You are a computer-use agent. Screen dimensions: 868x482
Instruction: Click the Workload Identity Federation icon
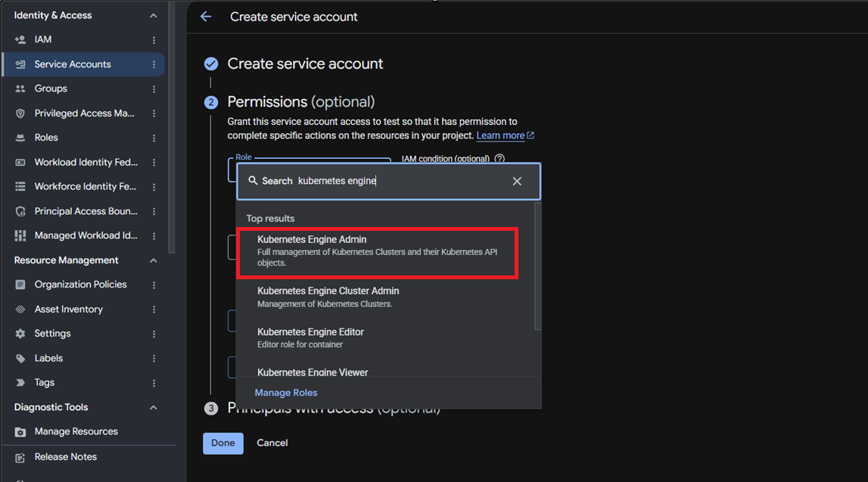[x=20, y=162]
